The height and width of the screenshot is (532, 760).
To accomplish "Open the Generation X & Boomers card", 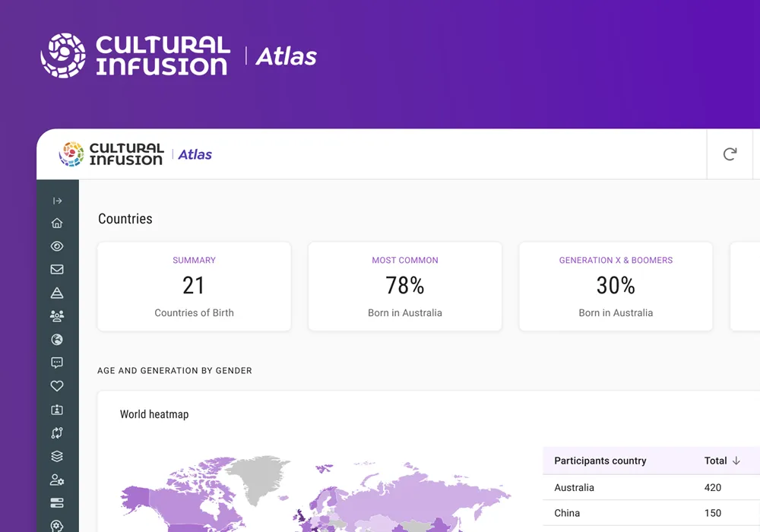I will point(616,287).
